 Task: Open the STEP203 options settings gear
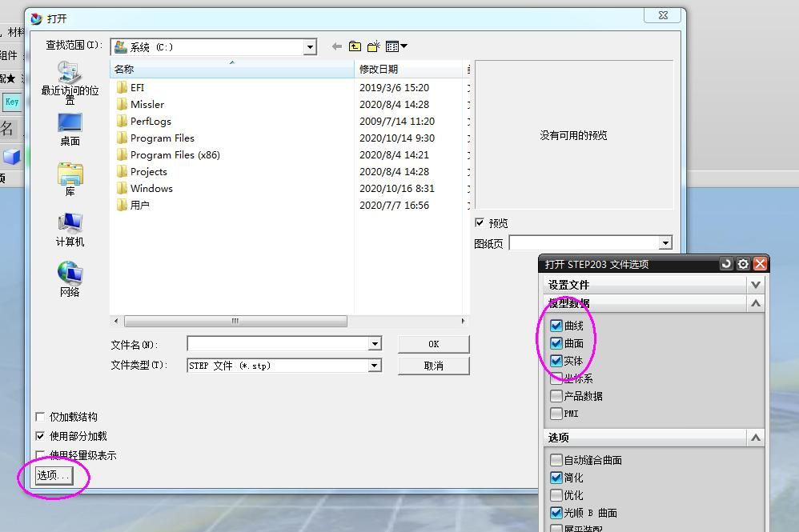point(742,264)
